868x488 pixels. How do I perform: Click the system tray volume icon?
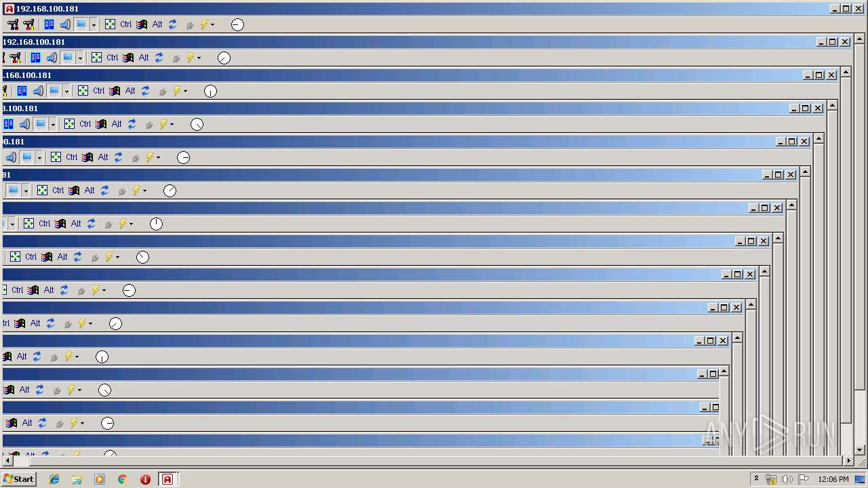[x=787, y=479]
